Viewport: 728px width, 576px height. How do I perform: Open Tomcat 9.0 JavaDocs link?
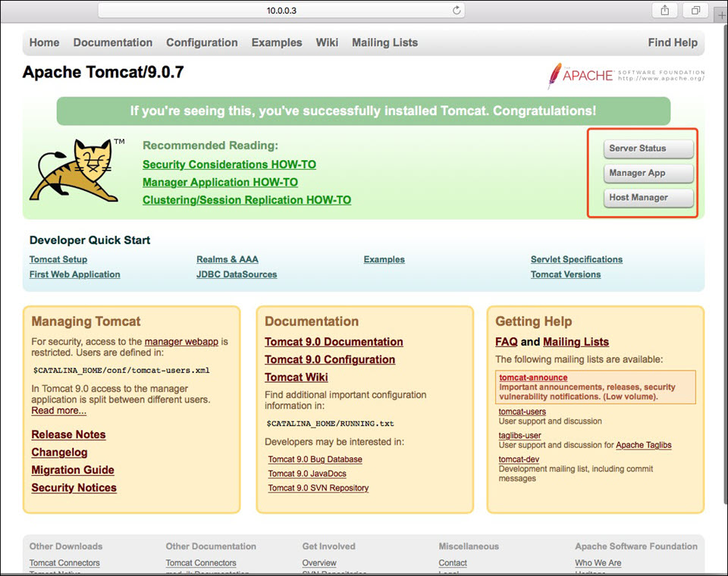tap(307, 474)
